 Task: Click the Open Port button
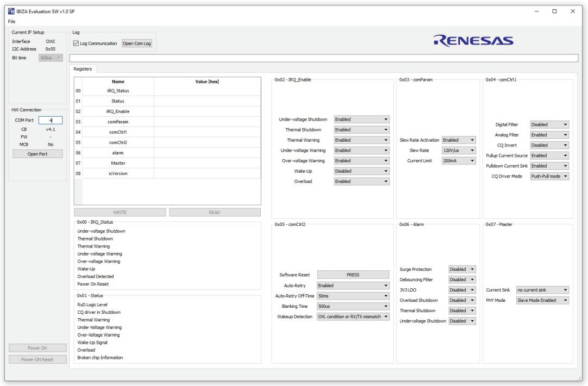[36, 153]
